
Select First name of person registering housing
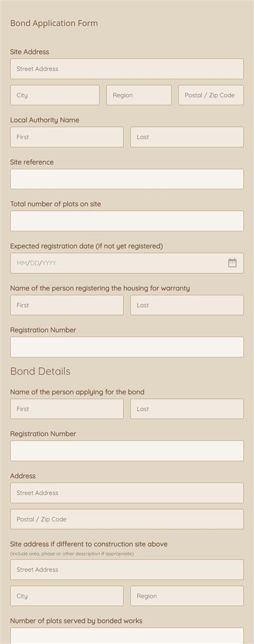tap(66, 305)
